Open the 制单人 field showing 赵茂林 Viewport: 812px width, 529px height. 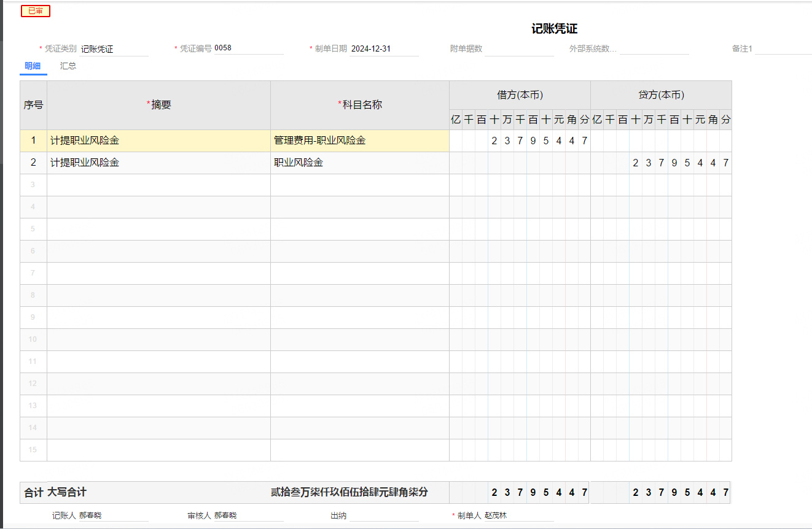point(518,516)
